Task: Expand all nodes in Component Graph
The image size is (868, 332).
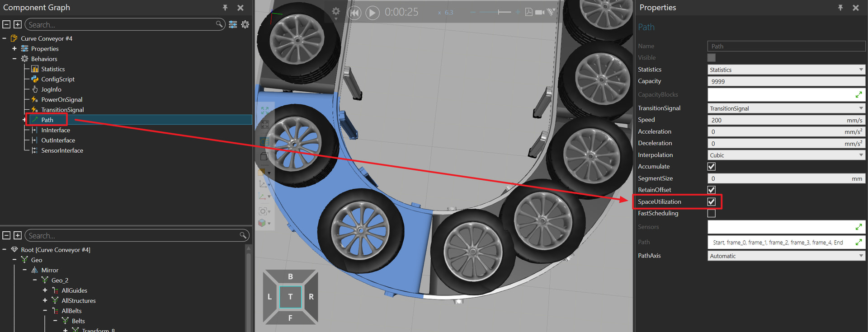Action: click(x=18, y=24)
